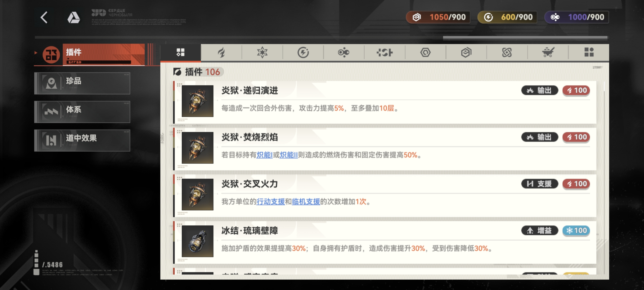
Task: Filter plugins by the interlocking knot icon
Action: (x=507, y=52)
